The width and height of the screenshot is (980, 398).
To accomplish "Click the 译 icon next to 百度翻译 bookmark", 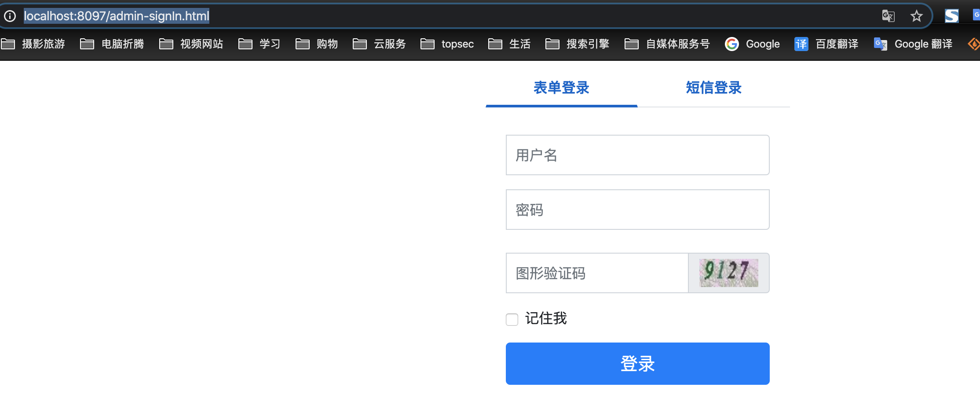I will pyautogui.click(x=801, y=44).
